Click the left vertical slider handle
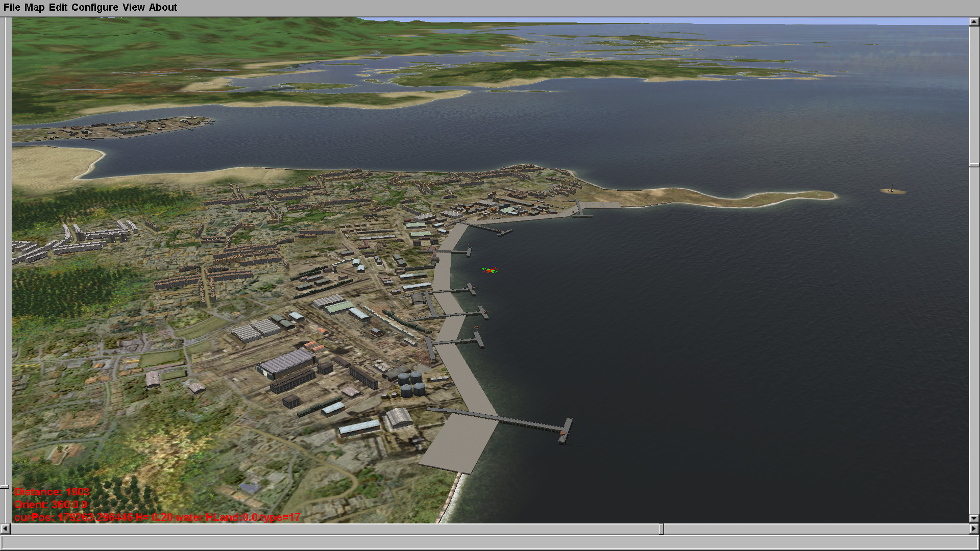 point(5,487)
